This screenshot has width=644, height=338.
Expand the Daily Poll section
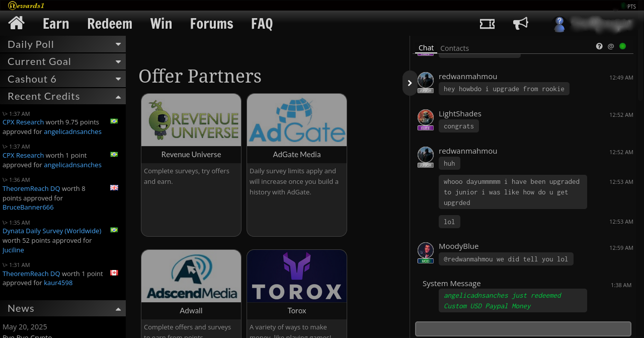point(63,44)
